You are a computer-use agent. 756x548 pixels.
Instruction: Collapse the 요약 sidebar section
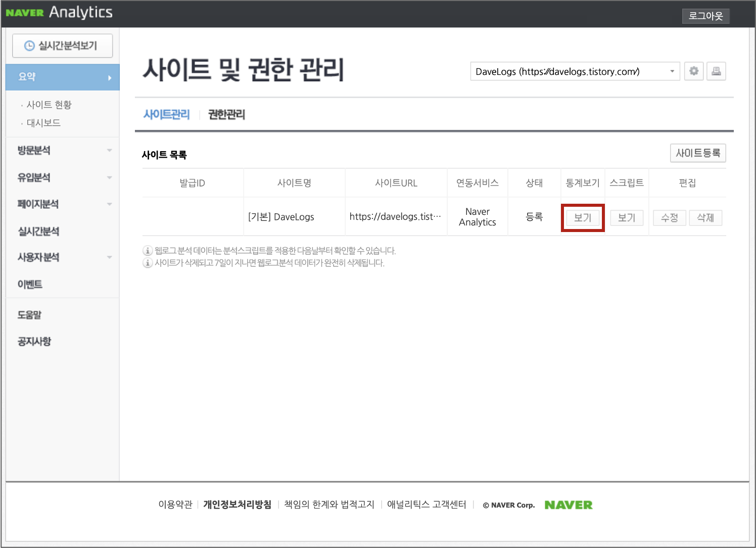63,77
